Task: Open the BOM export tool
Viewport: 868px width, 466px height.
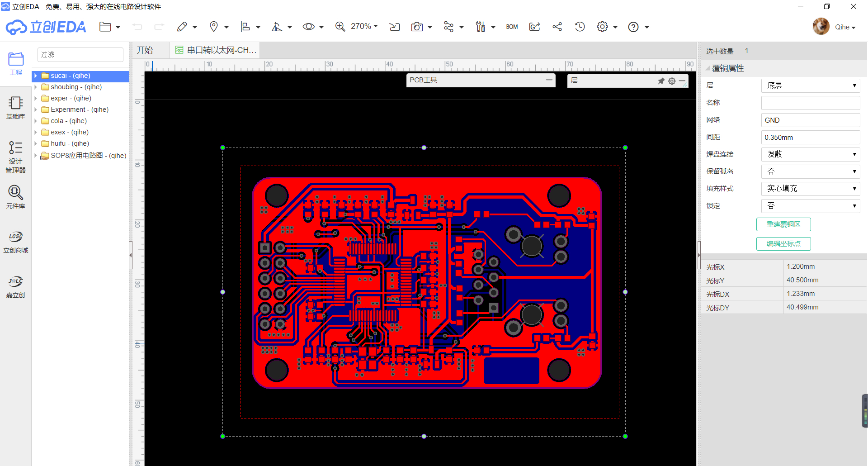Action: (512, 27)
